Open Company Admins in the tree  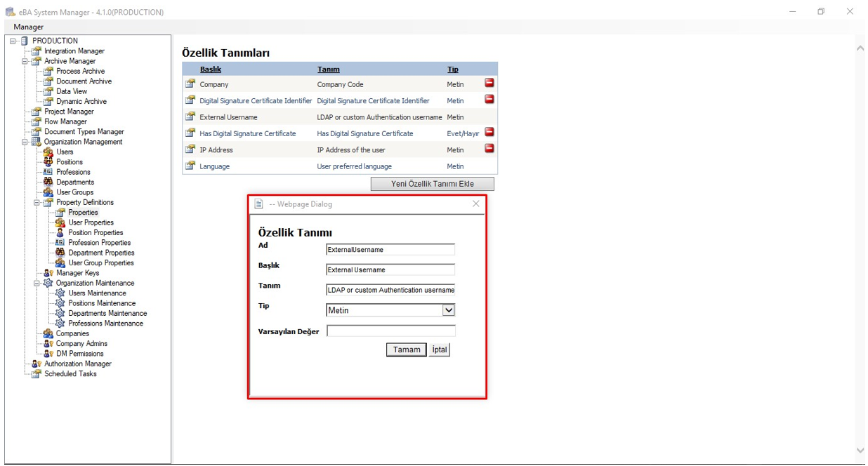tap(81, 344)
